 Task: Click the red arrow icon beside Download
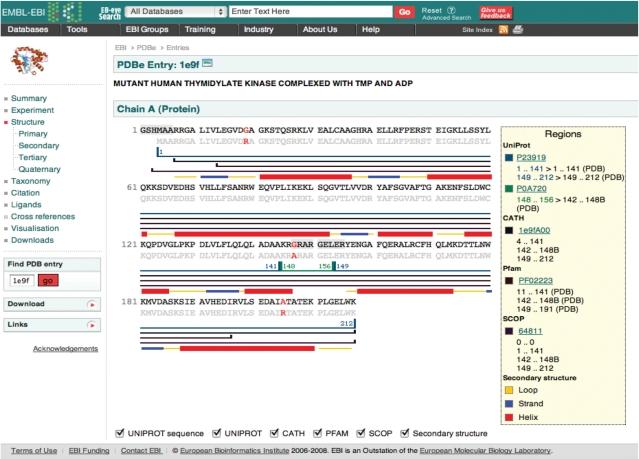point(91,304)
